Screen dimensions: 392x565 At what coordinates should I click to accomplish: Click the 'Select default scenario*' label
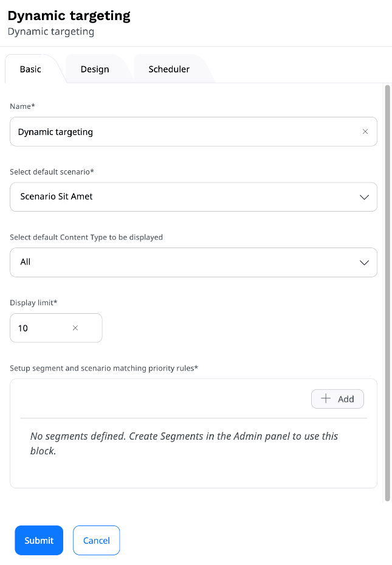[52, 172]
